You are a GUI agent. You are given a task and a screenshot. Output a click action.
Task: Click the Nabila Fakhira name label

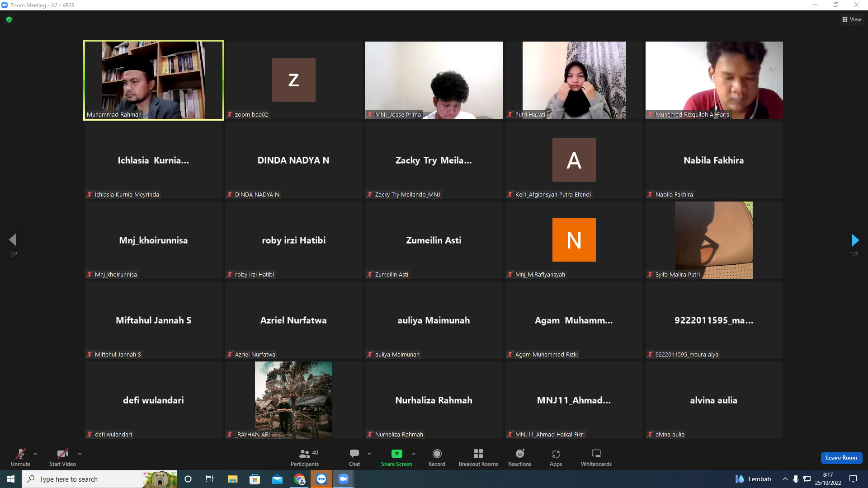(x=674, y=195)
